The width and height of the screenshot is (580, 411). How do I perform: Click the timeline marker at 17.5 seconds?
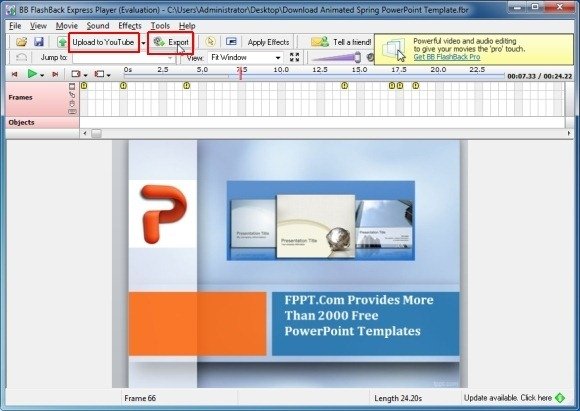tap(399, 86)
